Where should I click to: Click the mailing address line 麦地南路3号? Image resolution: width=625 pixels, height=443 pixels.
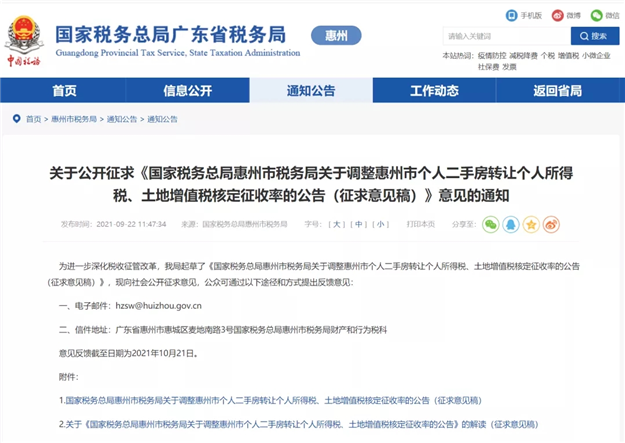click(x=223, y=330)
